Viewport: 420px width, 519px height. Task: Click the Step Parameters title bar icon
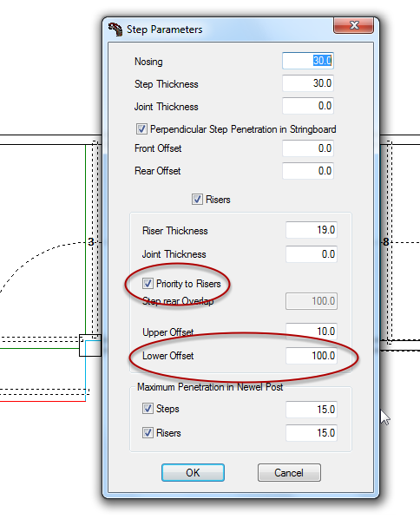tap(115, 30)
